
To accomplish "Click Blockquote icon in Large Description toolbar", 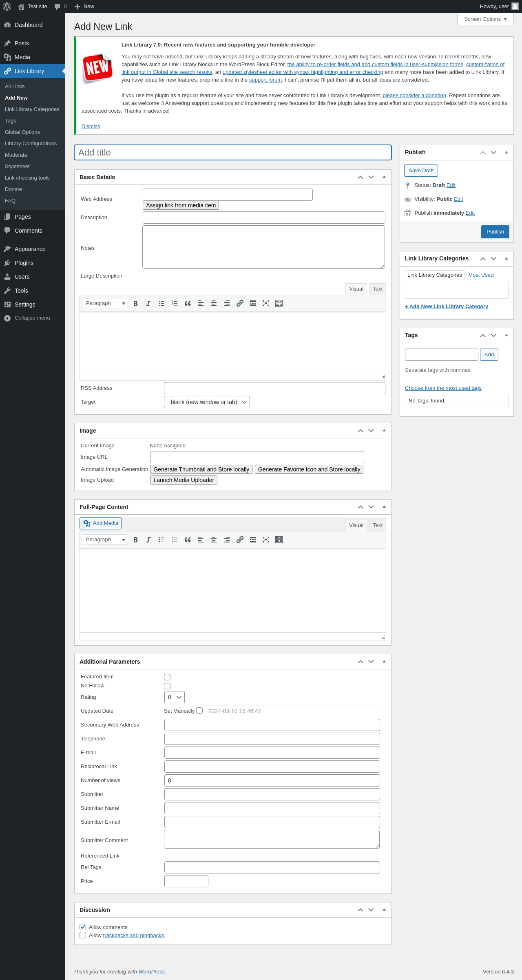I will coord(188,303).
